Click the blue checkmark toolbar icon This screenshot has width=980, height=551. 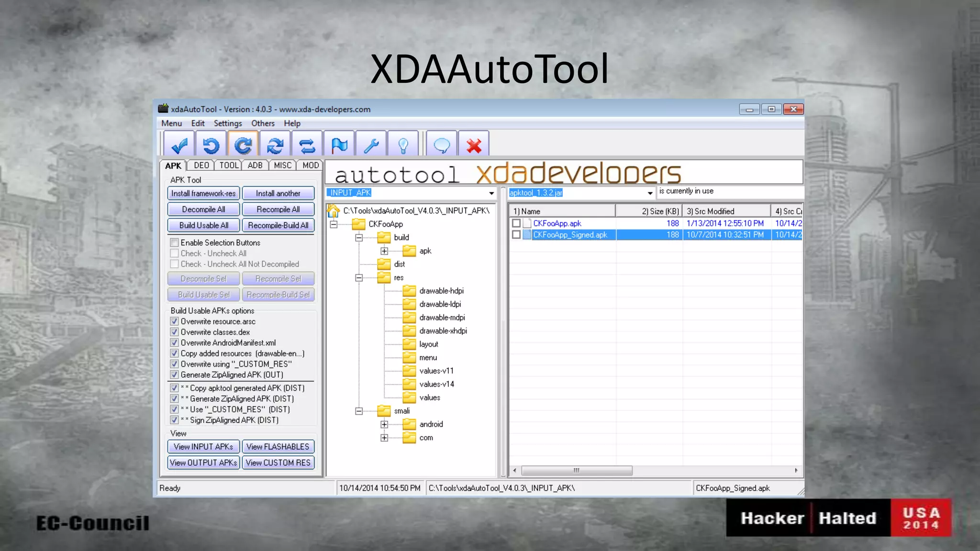click(179, 144)
